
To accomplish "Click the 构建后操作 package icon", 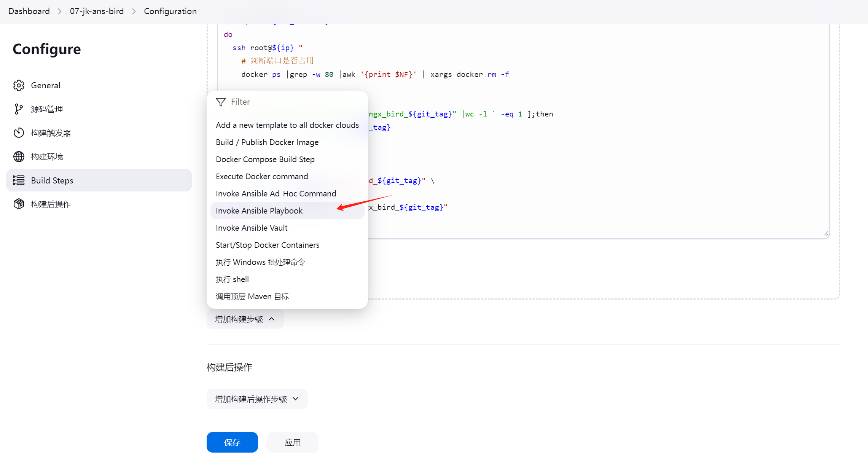I will (19, 204).
